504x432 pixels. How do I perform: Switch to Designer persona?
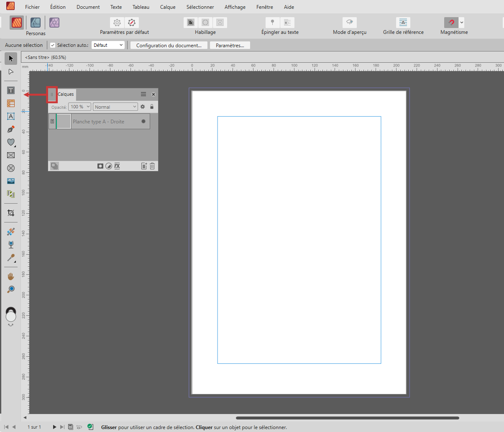36,22
